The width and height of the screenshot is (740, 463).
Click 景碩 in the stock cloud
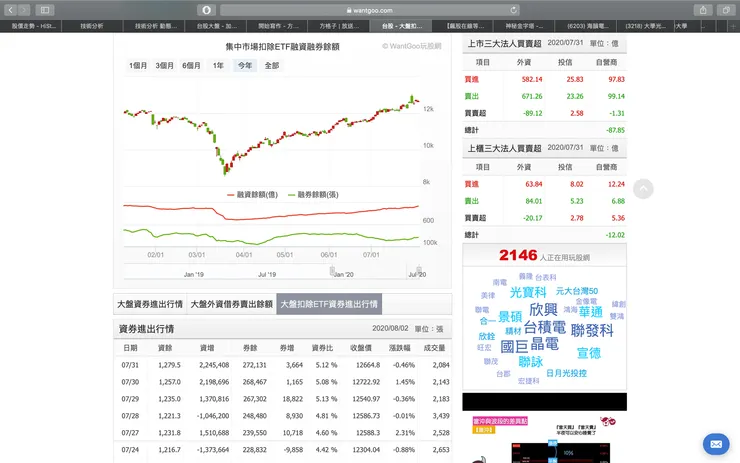pos(510,316)
